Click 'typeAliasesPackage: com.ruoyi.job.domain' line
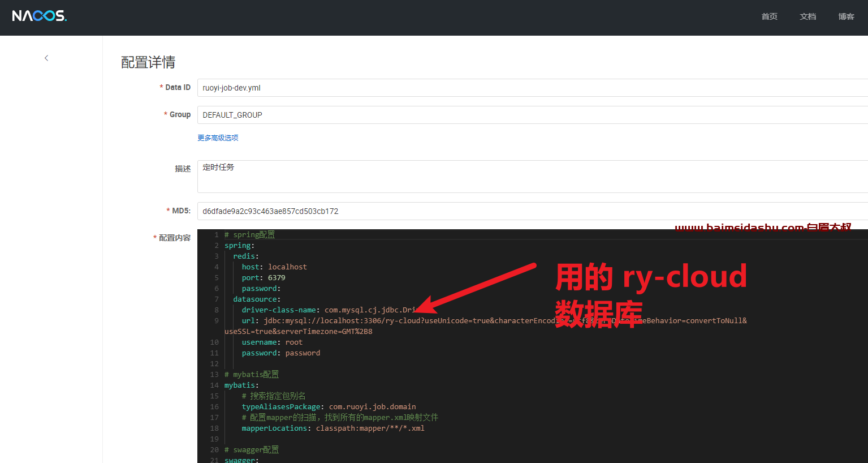Image resolution: width=868 pixels, height=463 pixels. point(329,406)
